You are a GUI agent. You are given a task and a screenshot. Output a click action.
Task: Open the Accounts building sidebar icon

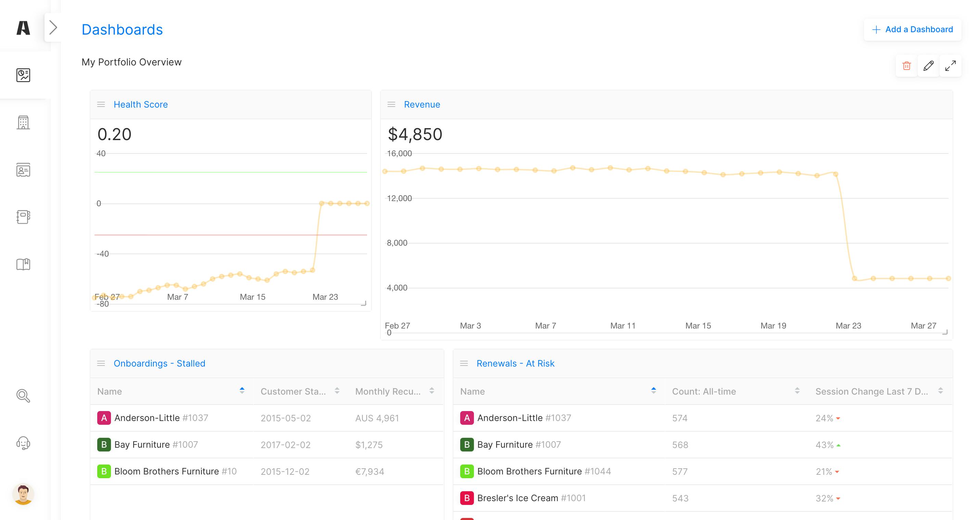tap(23, 122)
